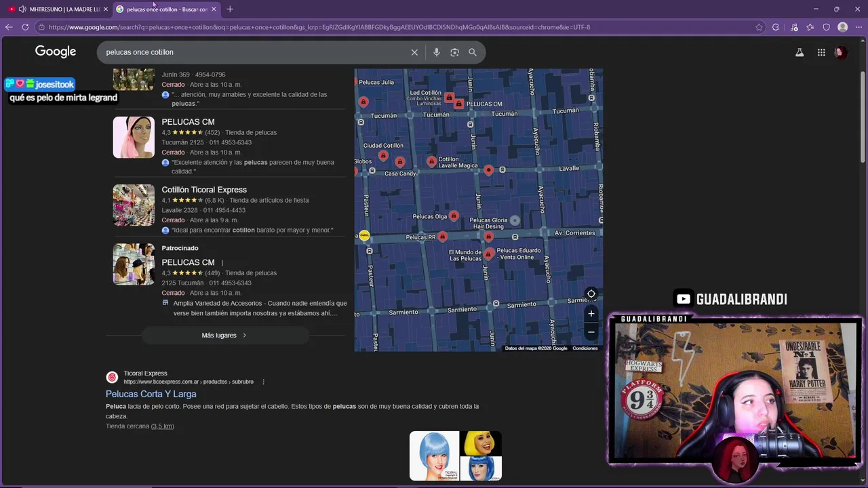Click the Más lugares button
Viewport: 868px width, 488px height.
225,335
